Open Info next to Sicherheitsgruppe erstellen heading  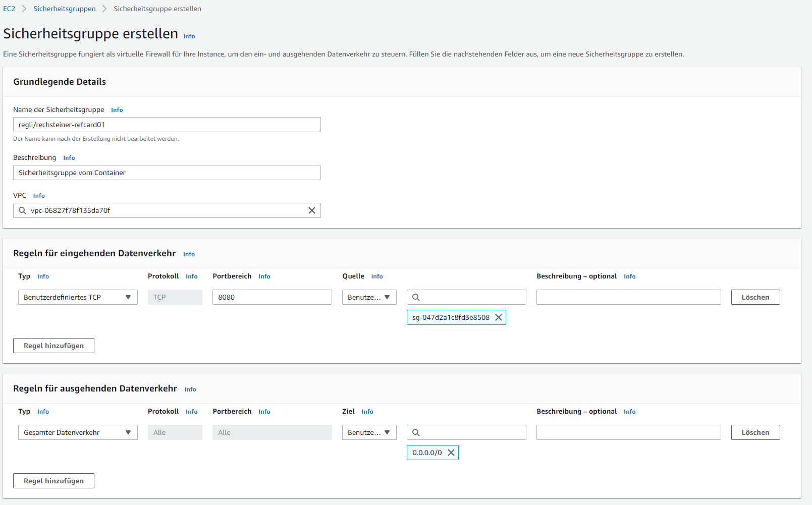189,36
